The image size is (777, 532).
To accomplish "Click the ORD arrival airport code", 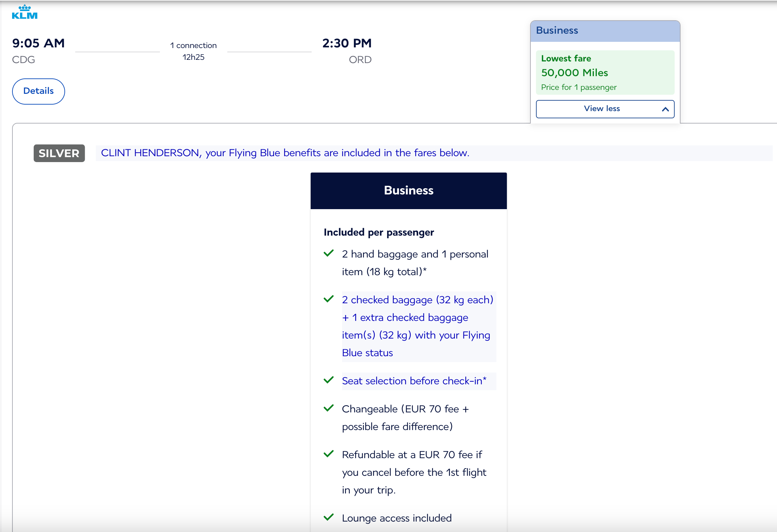I will pos(360,59).
